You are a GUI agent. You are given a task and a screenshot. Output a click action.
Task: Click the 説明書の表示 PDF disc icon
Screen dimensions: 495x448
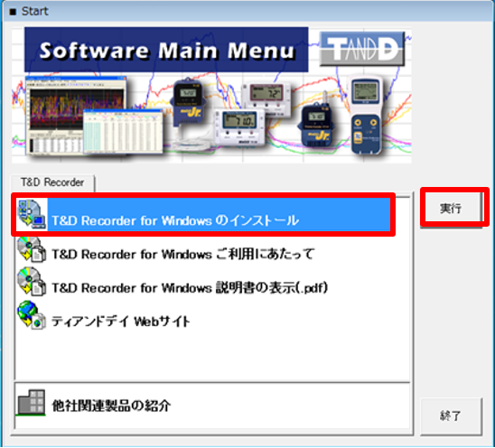click(32, 282)
